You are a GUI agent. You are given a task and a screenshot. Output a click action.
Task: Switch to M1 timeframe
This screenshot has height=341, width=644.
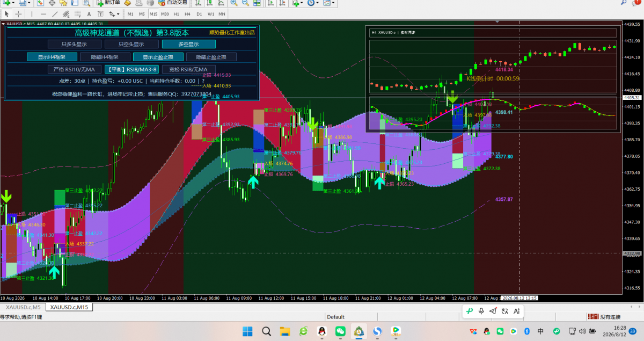tap(130, 14)
